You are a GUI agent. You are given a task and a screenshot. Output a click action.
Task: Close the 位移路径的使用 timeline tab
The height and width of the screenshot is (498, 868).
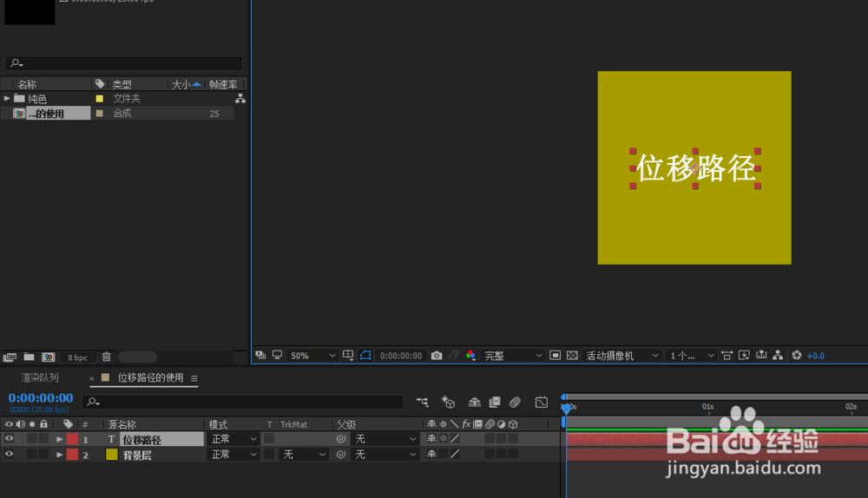(x=92, y=378)
